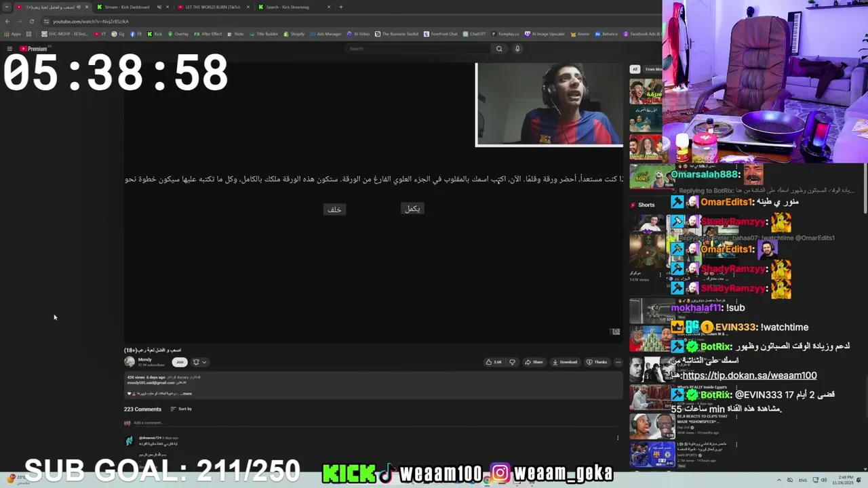Open the notification bell dropdown
Image resolution: width=868 pixels, height=488 pixels.
click(199, 362)
